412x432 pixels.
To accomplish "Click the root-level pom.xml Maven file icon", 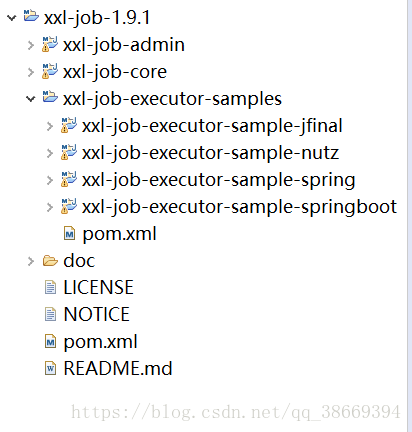I will tap(50, 341).
